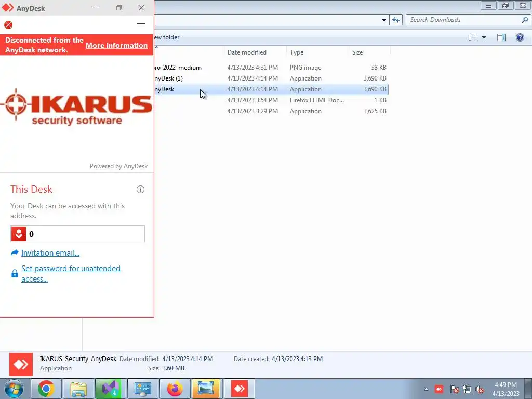
Task: Open the Powered by AnyDesk link
Action: tap(119, 166)
